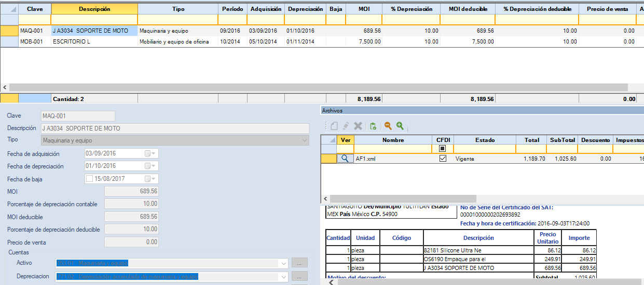Toggle the CFDI filter checkbox in filter row
644x285 pixels.
pyautogui.click(x=443, y=149)
